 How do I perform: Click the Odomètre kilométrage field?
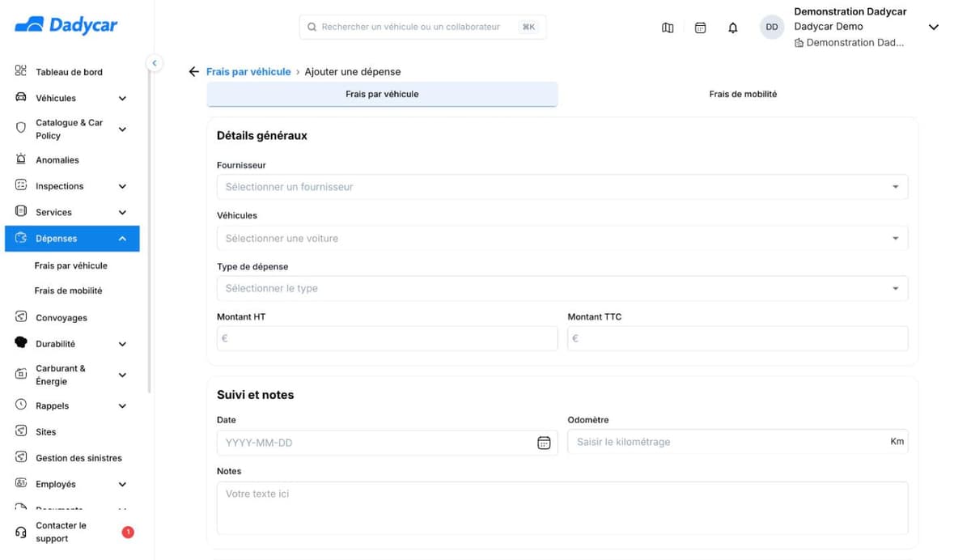(x=738, y=442)
